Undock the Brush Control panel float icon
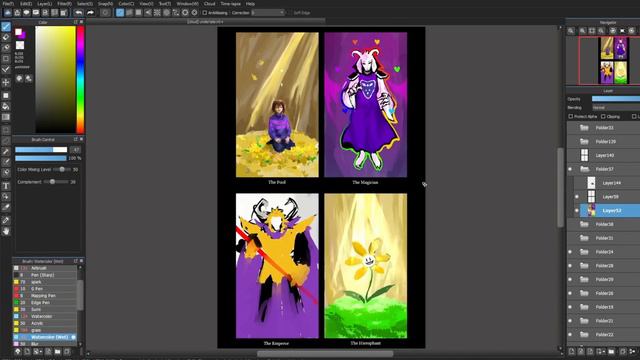 pyautogui.click(x=76, y=140)
